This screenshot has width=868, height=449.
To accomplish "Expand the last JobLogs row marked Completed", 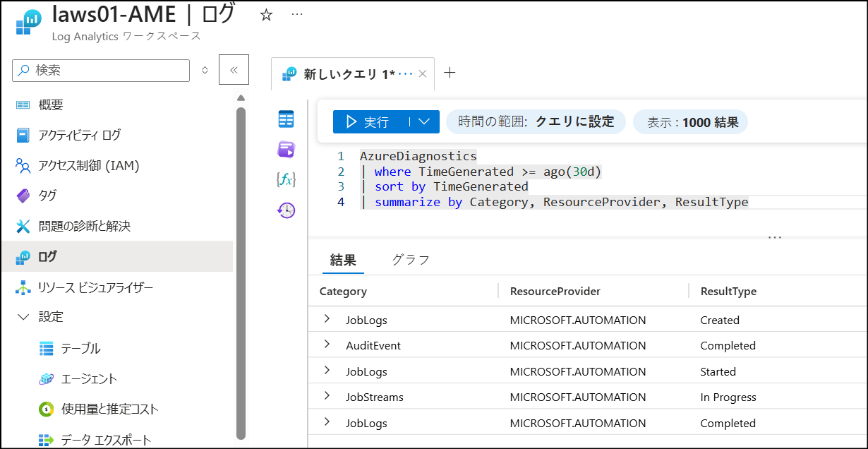I will [327, 422].
